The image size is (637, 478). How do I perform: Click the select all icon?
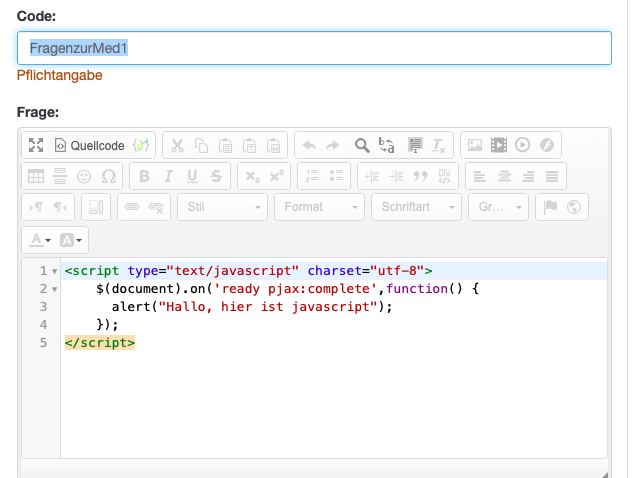(x=414, y=145)
